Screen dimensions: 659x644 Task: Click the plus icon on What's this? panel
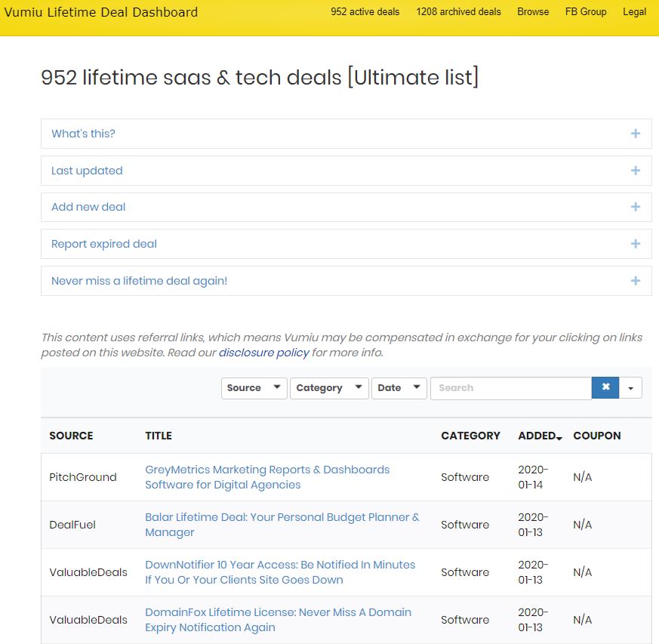[x=635, y=134]
